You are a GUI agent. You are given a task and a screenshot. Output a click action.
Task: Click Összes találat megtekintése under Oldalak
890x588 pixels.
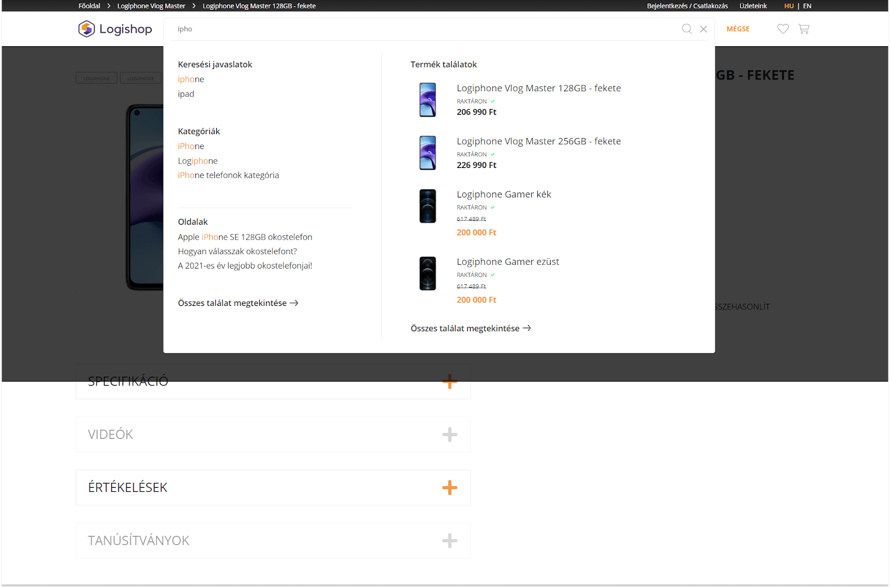coord(238,303)
